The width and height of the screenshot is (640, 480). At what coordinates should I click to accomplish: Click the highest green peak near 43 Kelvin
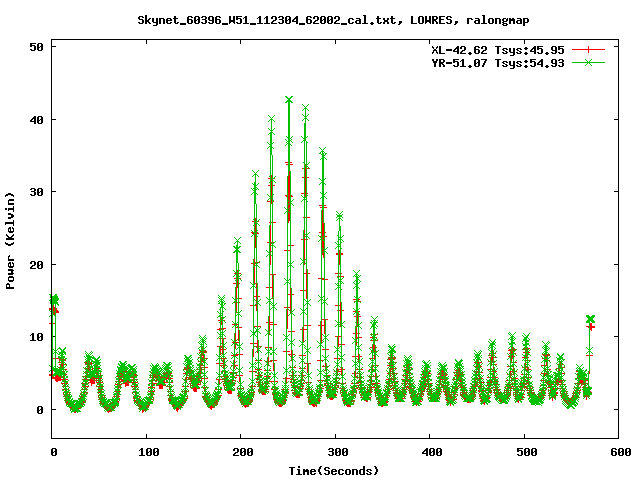click(289, 100)
